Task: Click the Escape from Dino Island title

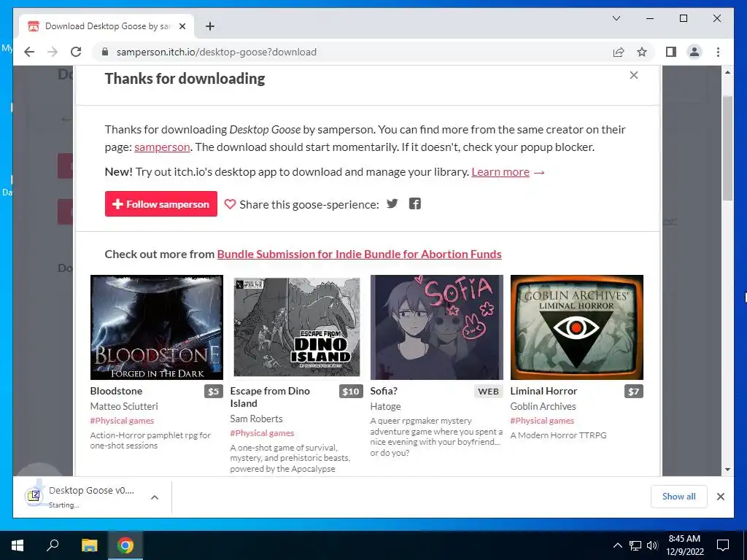Action: (x=270, y=397)
